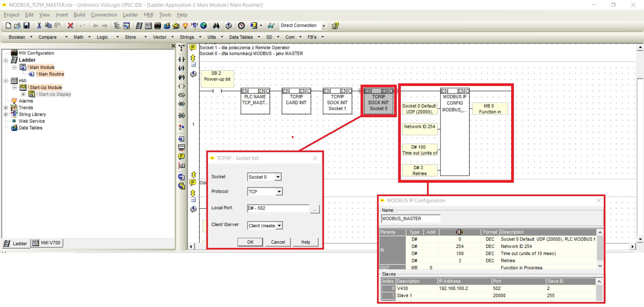The image size is (644, 307).
Task: Select the direct coil tool
Action: click(181, 86)
